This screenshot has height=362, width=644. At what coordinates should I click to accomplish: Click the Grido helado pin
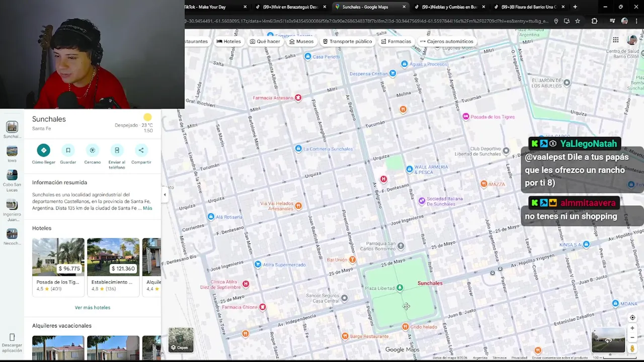pyautogui.click(x=405, y=326)
